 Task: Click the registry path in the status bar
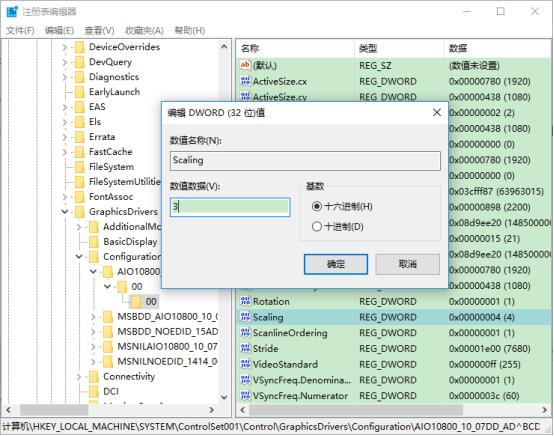click(x=271, y=427)
